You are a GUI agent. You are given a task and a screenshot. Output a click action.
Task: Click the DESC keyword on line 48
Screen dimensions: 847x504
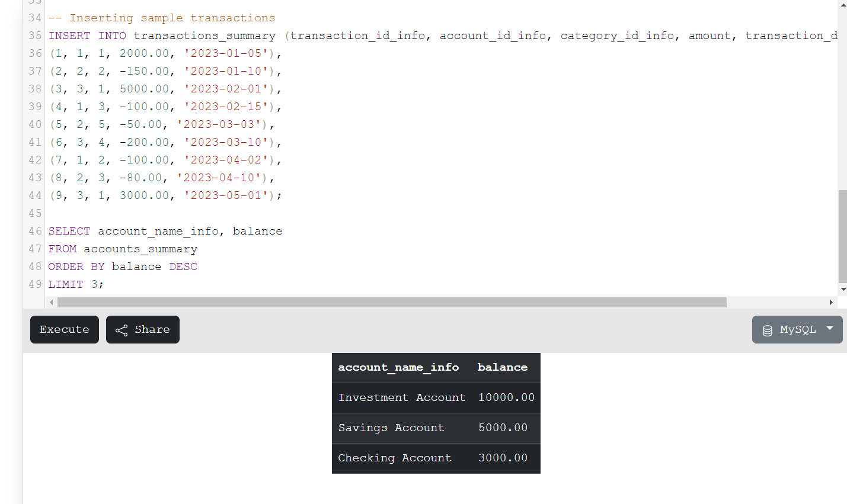pos(183,267)
